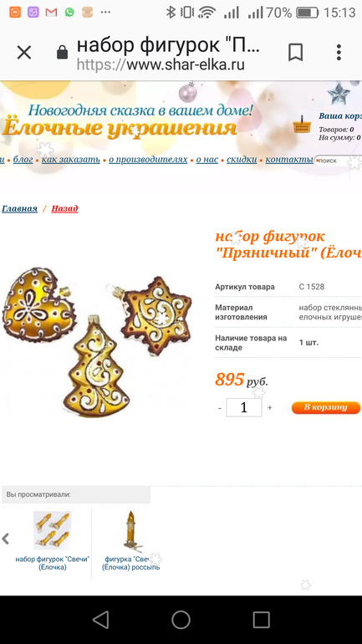This screenshot has width=362, height=644.
Task: Tap the padlock site security icon
Action: point(63,52)
